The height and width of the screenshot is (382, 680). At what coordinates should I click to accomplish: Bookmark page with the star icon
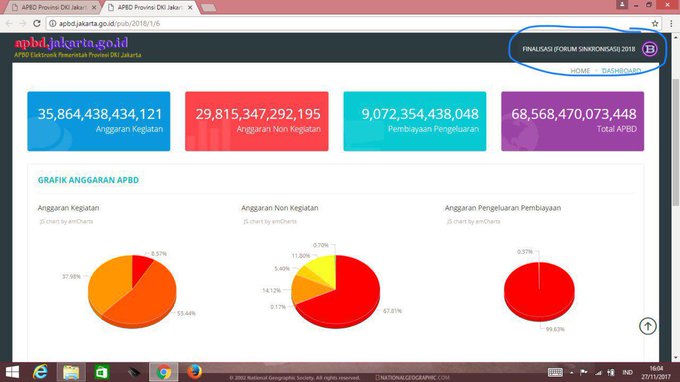(x=655, y=23)
